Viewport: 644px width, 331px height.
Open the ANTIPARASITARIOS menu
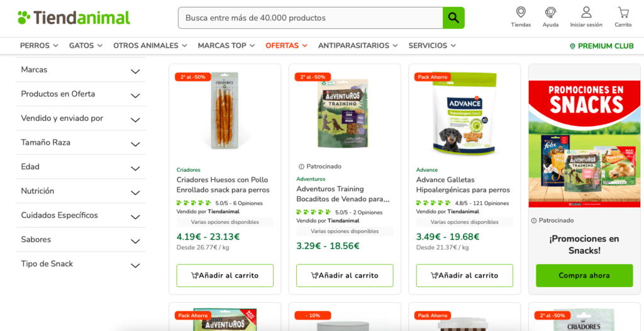(x=358, y=46)
